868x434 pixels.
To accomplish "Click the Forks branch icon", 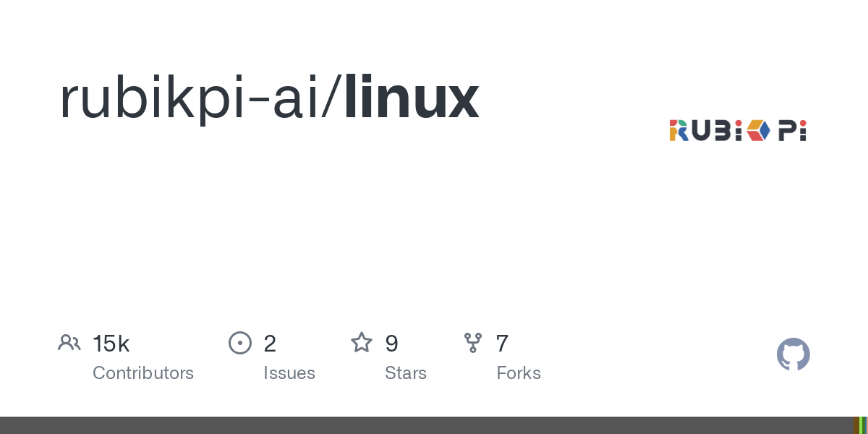I will [473, 343].
